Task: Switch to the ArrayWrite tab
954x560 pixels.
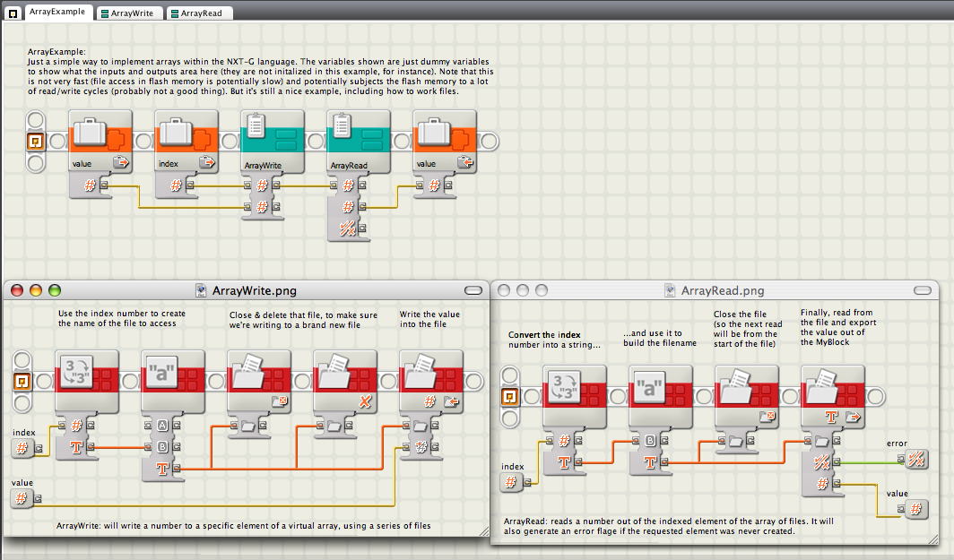Action: coord(128,13)
